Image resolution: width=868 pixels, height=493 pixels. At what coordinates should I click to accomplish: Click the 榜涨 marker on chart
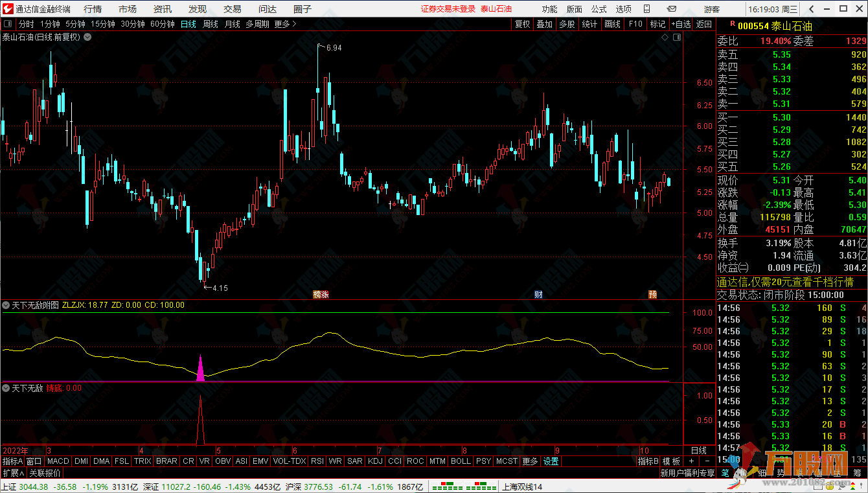coord(321,294)
